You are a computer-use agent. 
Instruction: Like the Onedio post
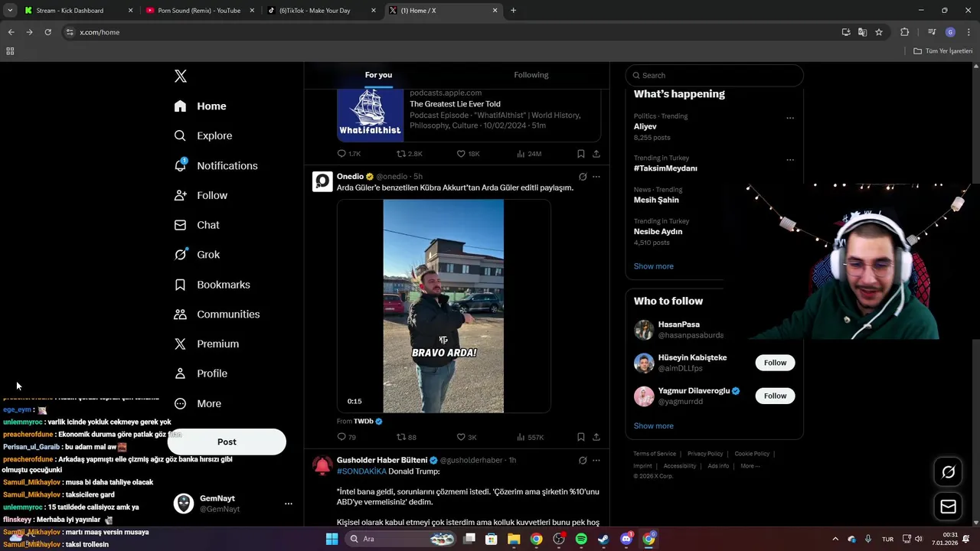click(x=466, y=437)
